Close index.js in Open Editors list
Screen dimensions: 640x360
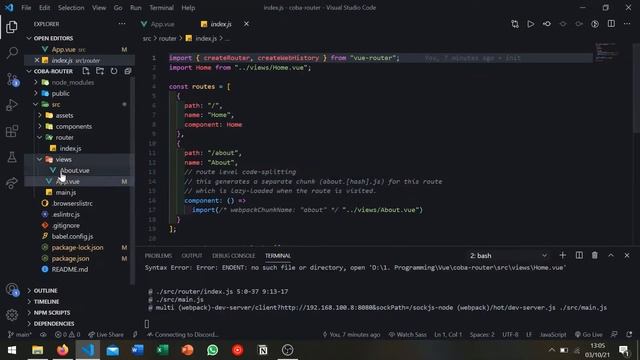pyautogui.click(x=37, y=60)
